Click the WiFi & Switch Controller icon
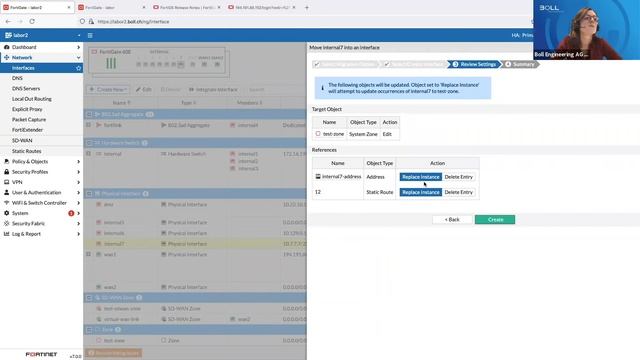Image resolution: width=640 pixels, height=360 pixels. point(7,203)
